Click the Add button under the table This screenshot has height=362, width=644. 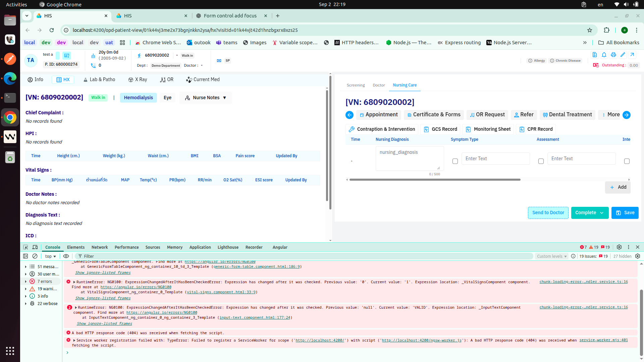[618, 187]
